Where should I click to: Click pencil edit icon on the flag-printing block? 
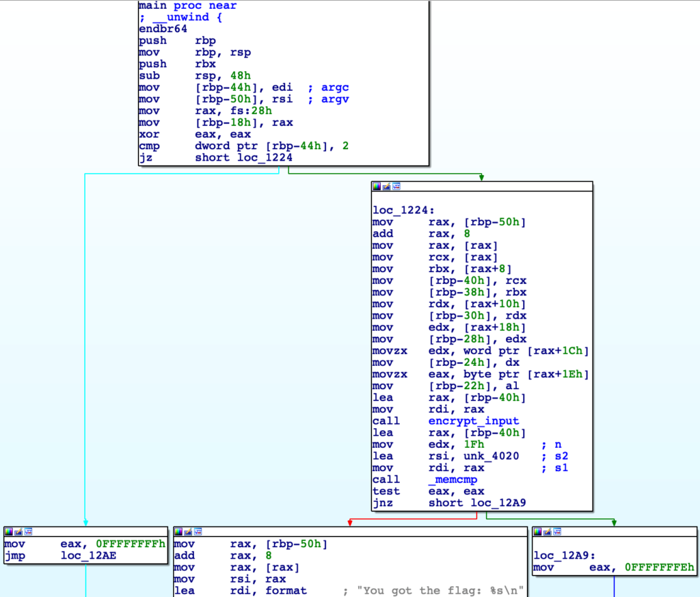187,531
